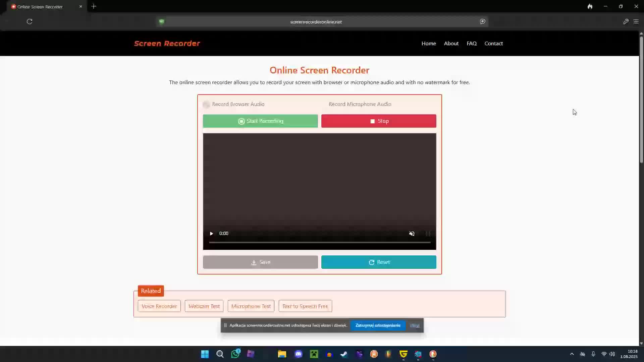Click the Start Recording button
The image size is (644, 362).
tap(260, 121)
